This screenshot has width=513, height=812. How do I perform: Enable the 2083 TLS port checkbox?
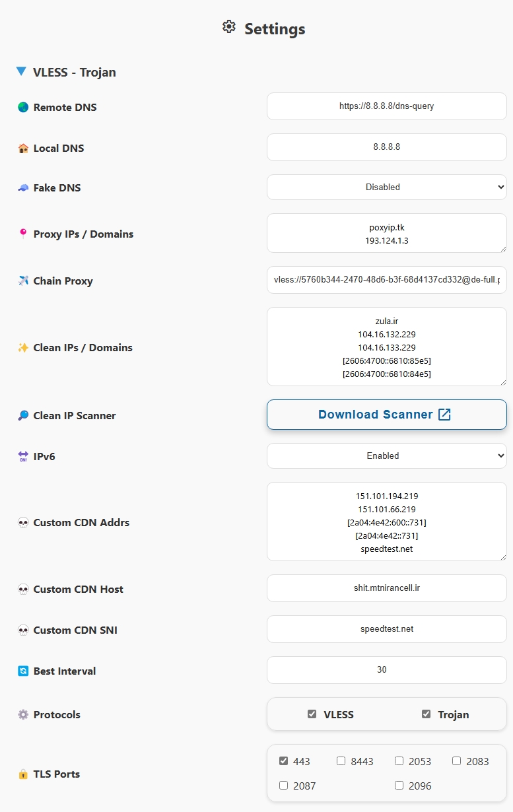point(456,761)
